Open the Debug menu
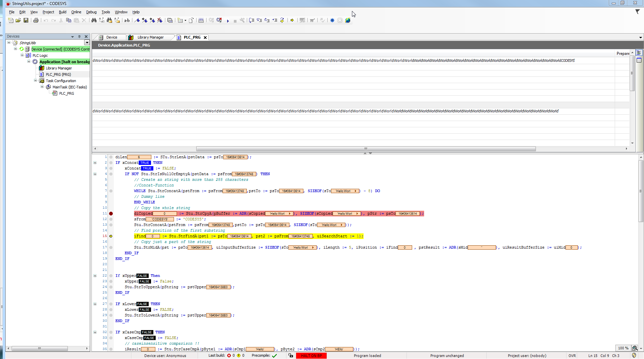644x359 pixels. coord(91,12)
